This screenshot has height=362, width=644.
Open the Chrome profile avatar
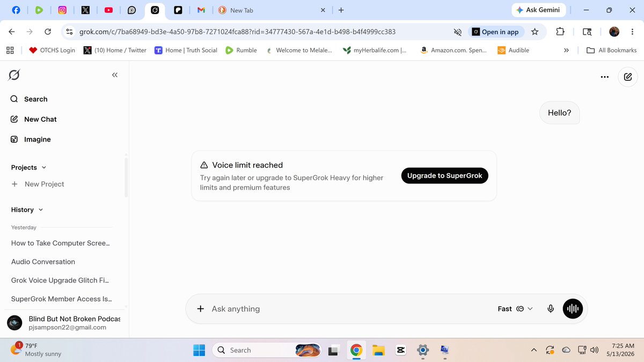(614, 32)
